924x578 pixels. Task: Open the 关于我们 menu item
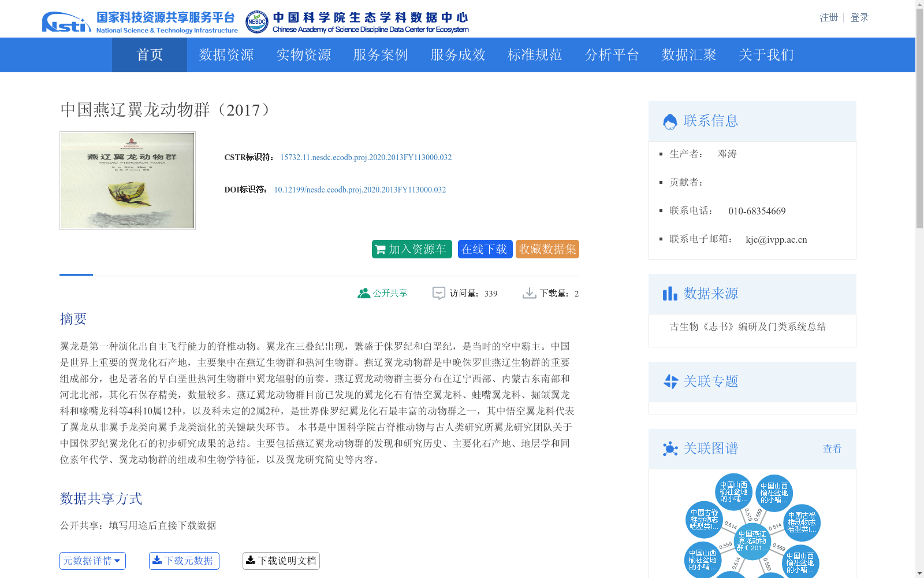pos(766,55)
